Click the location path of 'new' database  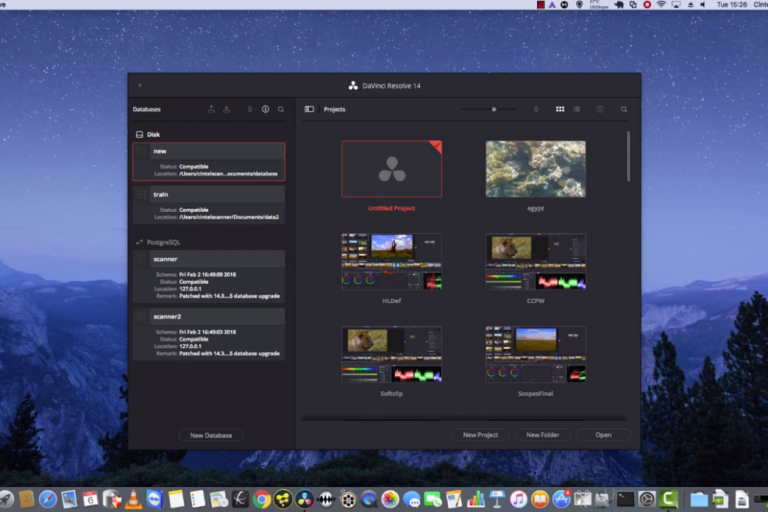pyautogui.click(x=228, y=173)
